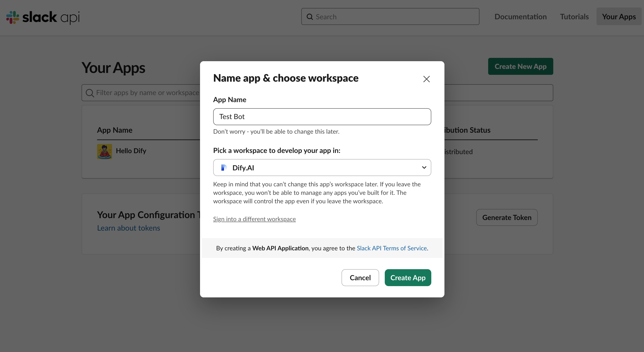Open the Dify.AI workspace selector
This screenshot has width=644, height=352.
click(x=322, y=168)
